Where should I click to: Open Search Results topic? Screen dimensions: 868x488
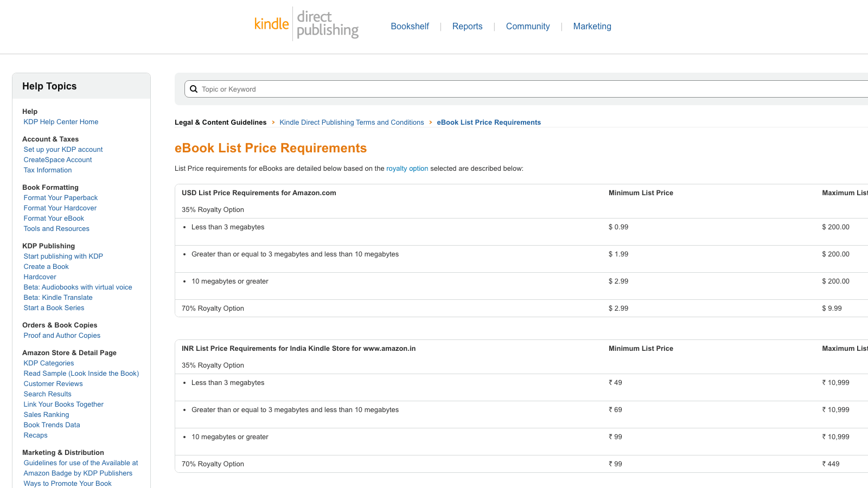pos(47,394)
